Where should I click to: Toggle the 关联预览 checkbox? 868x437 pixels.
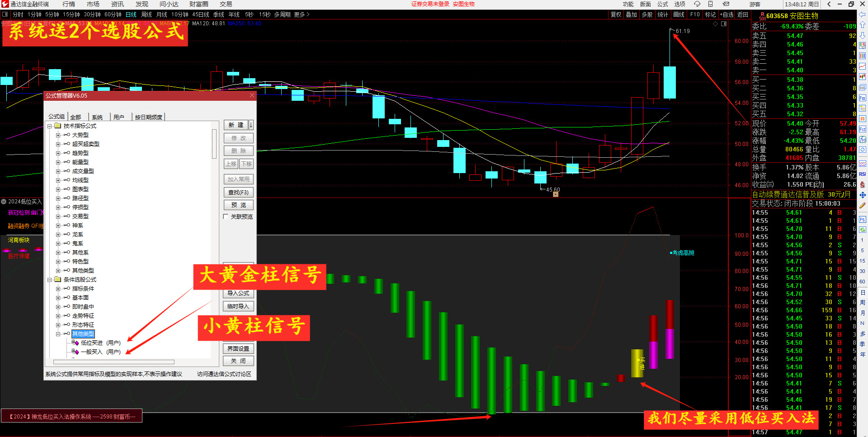coord(226,217)
